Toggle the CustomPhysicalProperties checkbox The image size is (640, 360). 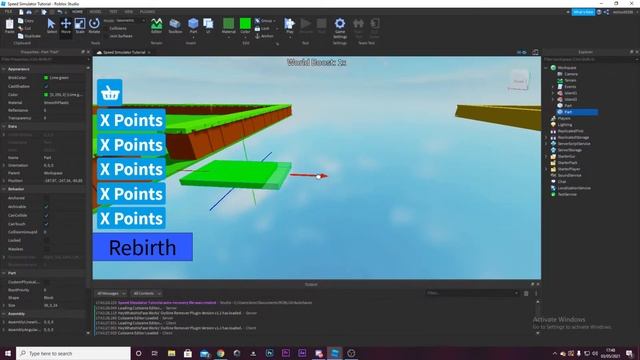coord(46,282)
